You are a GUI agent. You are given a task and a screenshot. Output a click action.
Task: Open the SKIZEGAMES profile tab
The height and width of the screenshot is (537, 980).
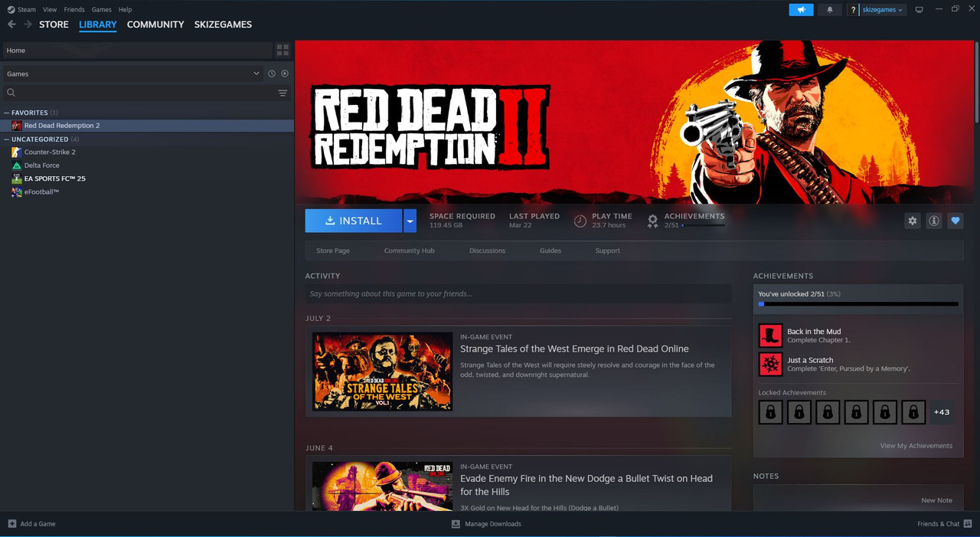(x=223, y=25)
